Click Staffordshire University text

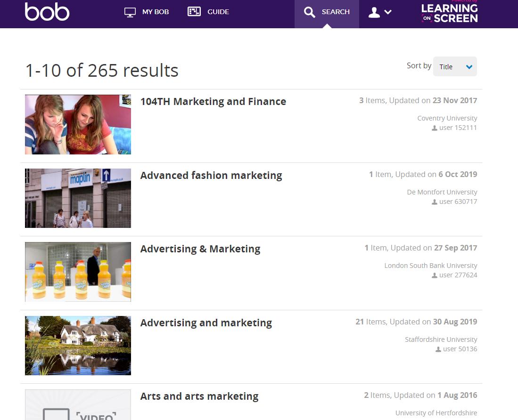441,339
